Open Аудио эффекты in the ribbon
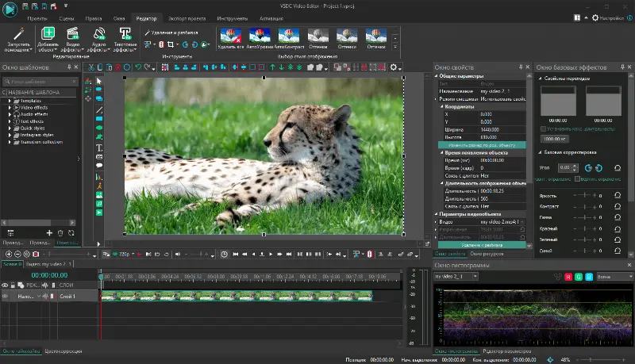Screen dimensions: 635x364 click(x=98, y=39)
